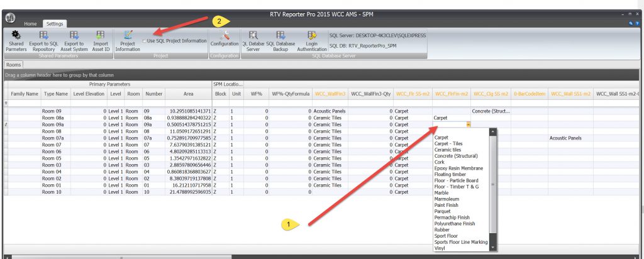Image resolution: width=644 pixels, height=259 pixels.
Task: Sort by the Area column header
Action: (188, 94)
